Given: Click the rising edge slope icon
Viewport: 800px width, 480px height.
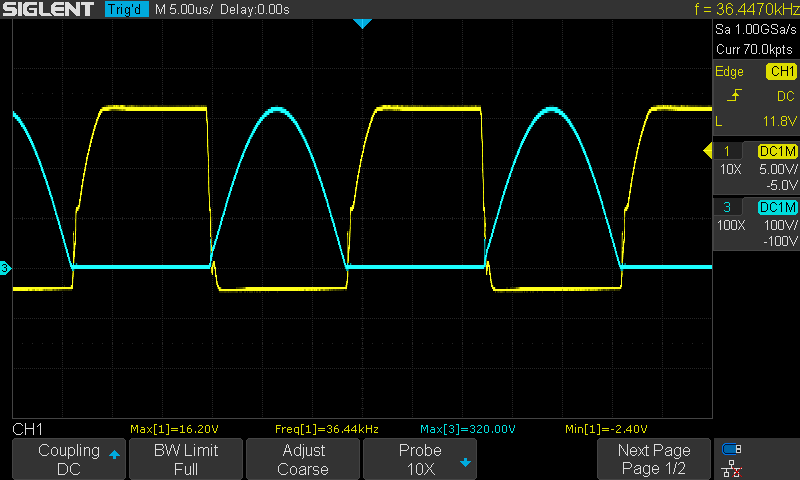Looking at the screenshot, I should (734, 95).
